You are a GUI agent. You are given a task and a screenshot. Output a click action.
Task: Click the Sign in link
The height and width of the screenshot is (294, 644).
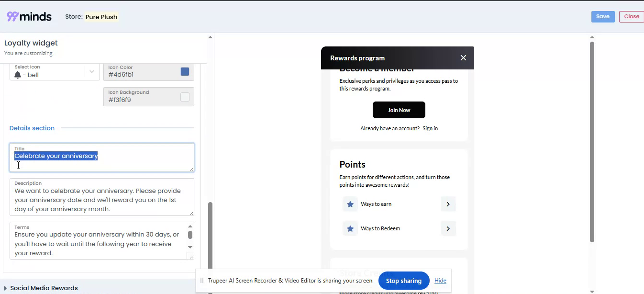[x=430, y=128]
